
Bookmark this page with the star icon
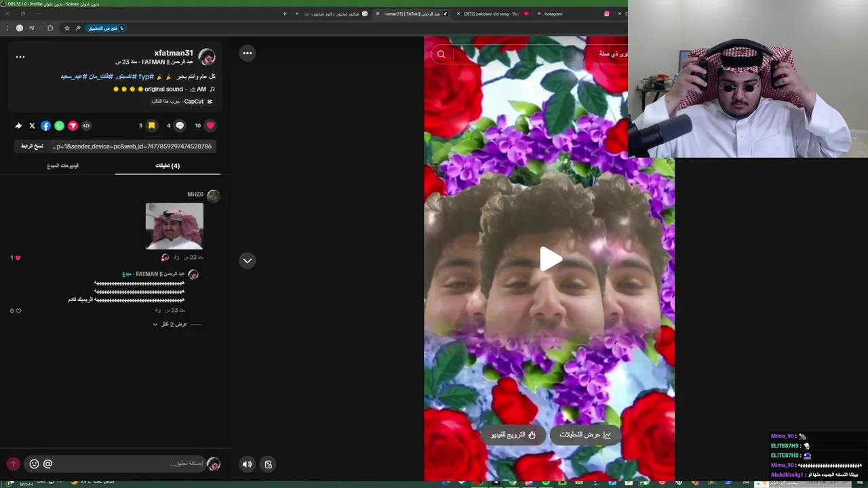66,28
